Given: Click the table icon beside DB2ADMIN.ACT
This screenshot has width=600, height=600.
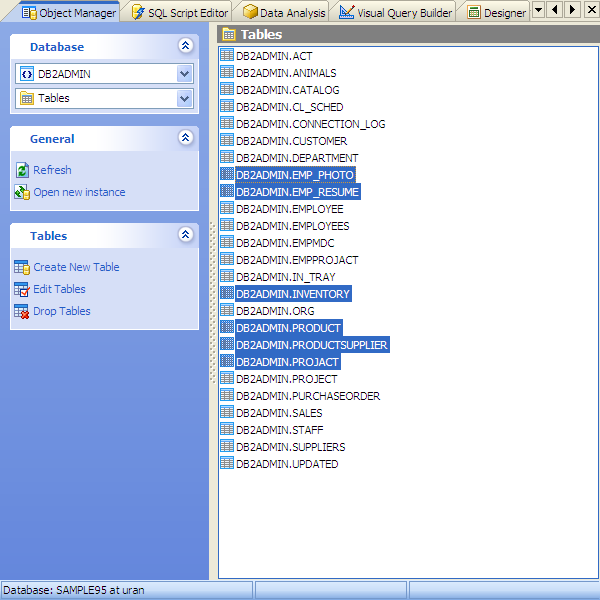Looking at the screenshot, I should coord(227,56).
